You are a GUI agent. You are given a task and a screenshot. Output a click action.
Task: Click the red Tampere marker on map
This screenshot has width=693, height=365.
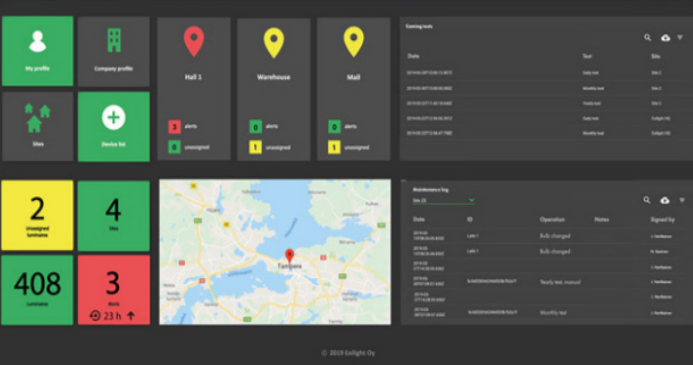pyautogui.click(x=289, y=255)
